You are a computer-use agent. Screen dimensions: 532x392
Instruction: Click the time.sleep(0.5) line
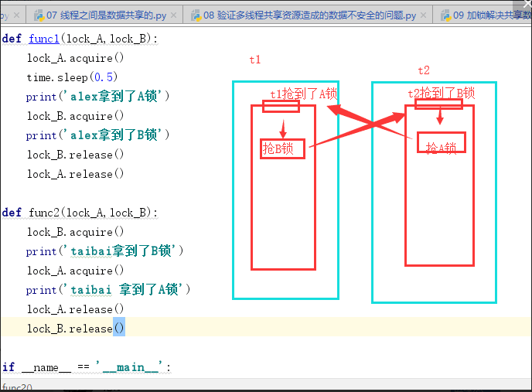(x=72, y=77)
